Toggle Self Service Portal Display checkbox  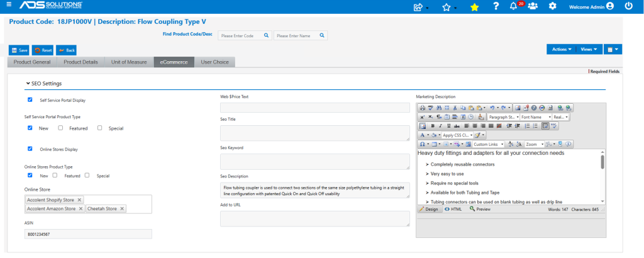[x=30, y=99]
